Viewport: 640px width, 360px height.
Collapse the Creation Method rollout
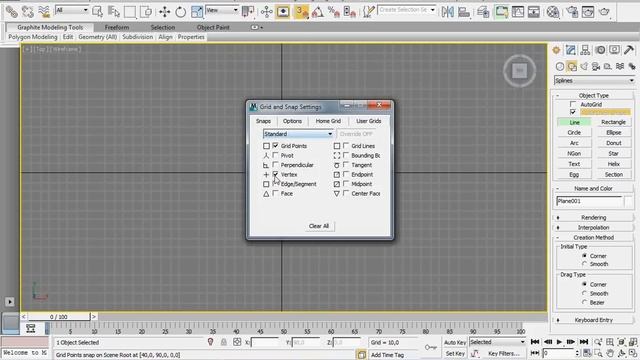coord(593,237)
